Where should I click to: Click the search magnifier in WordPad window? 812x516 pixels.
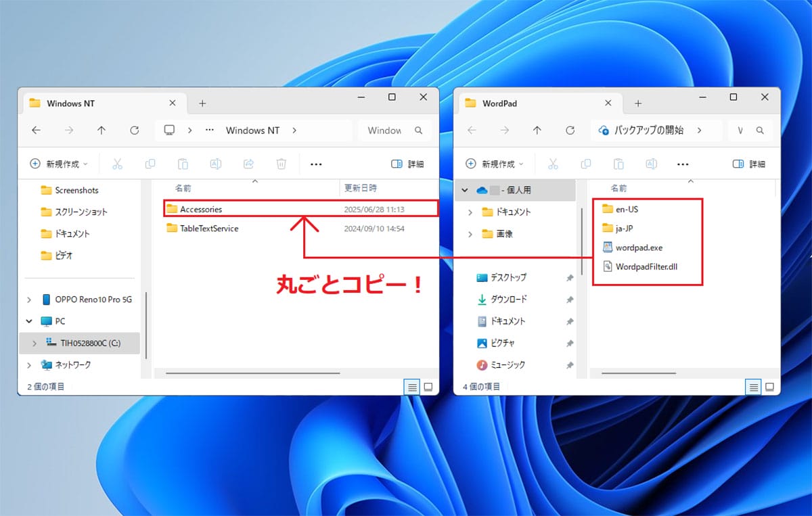(761, 131)
